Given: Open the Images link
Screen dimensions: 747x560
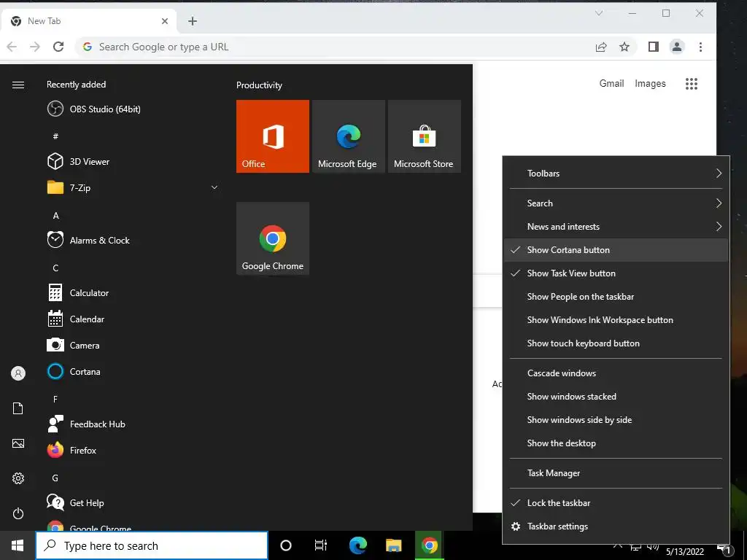Looking at the screenshot, I should [650, 83].
